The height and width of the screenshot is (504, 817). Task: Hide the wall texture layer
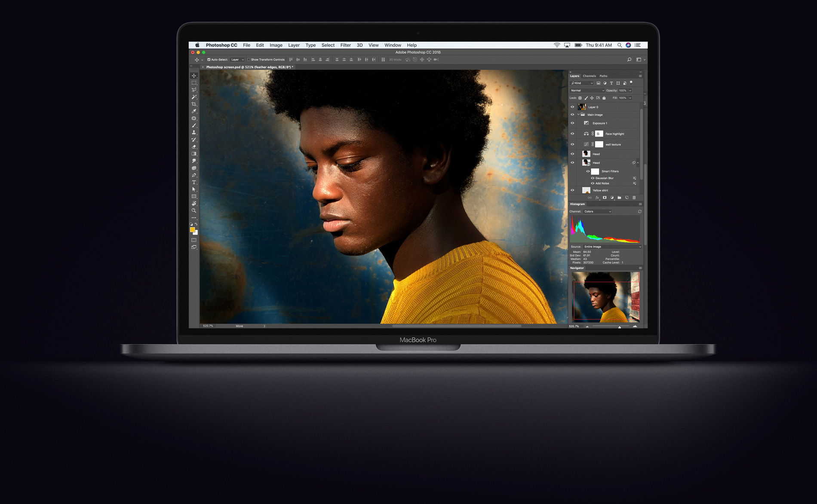(x=572, y=144)
